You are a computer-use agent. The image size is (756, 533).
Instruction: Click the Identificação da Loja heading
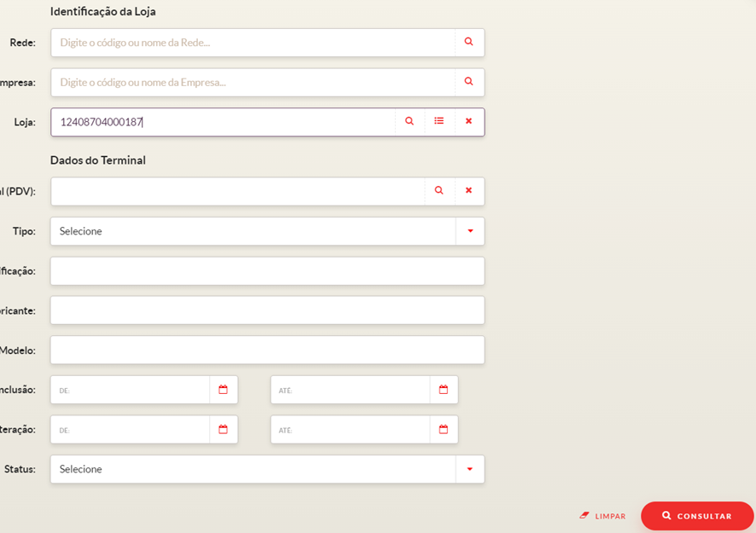102,12
